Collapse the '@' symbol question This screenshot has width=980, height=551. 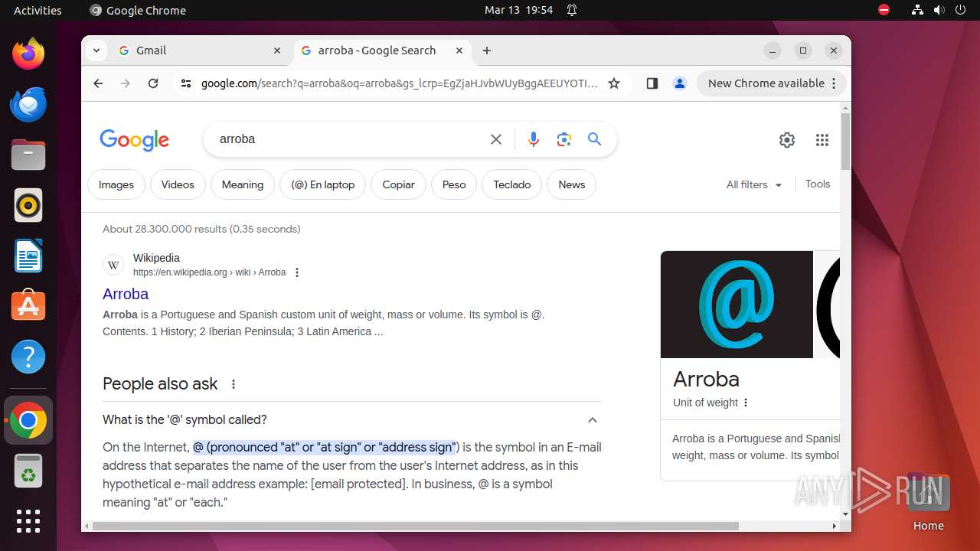pyautogui.click(x=592, y=419)
